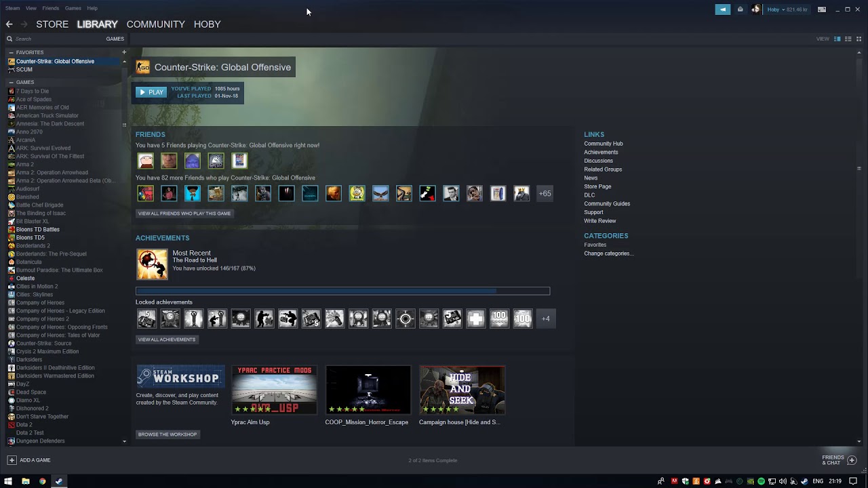868x488 pixels.
Task: Click Change categories link
Action: click(x=609, y=253)
